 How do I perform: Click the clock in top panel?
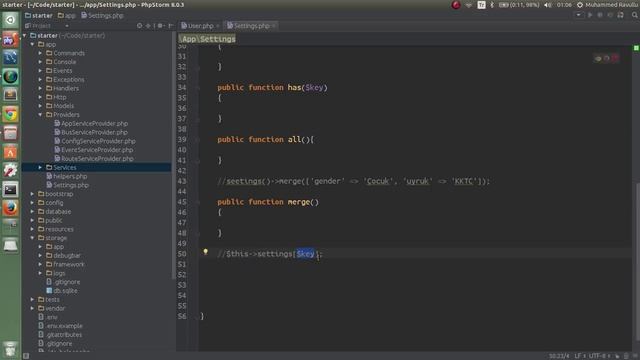click(x=564, y=5)
